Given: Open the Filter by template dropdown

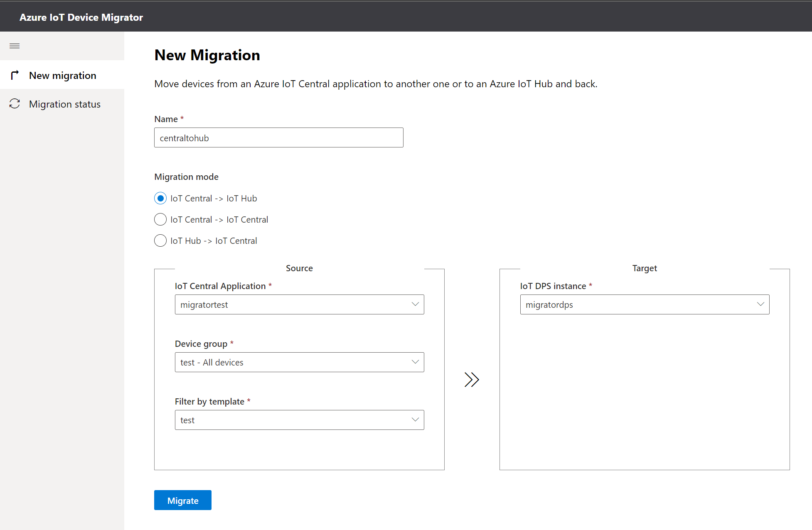Looking at the screenshot, I should click(291, 420).
